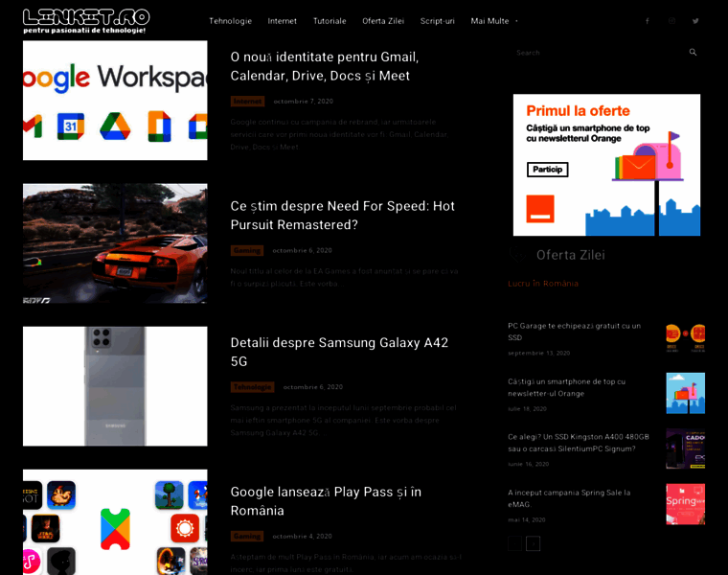Open Orange newsletter smartphone sidebar article
Screen dimensions: 728x575
566,387
